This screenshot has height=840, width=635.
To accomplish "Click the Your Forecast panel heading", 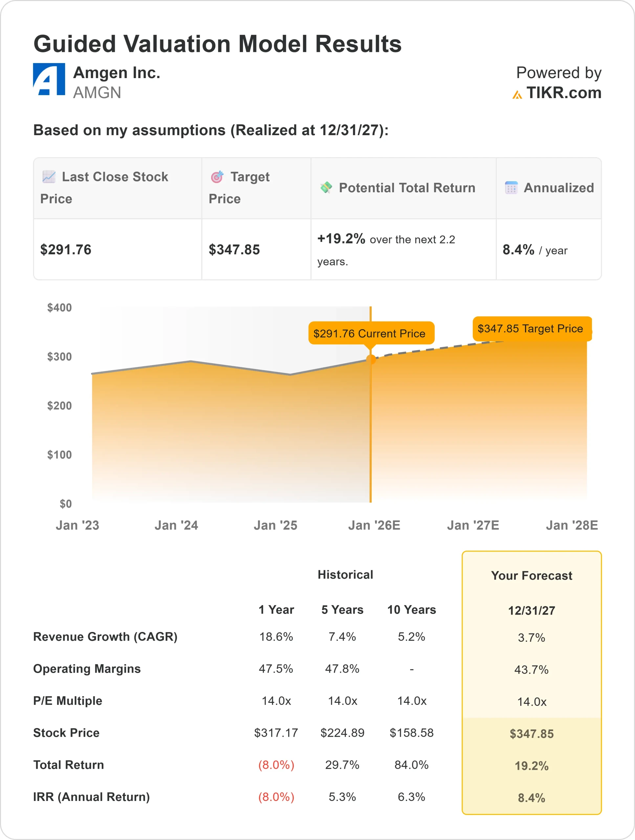I will click(531, 576).
